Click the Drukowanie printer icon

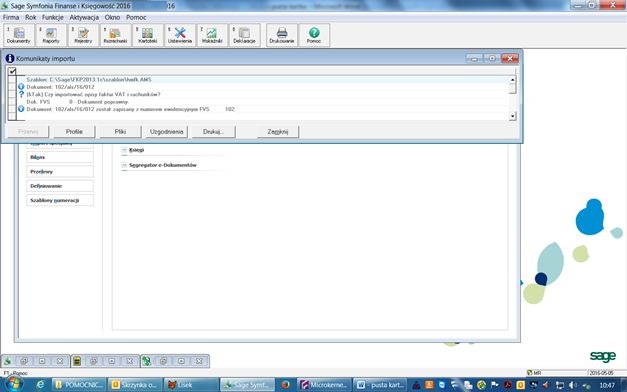click(x=282, y=35)
